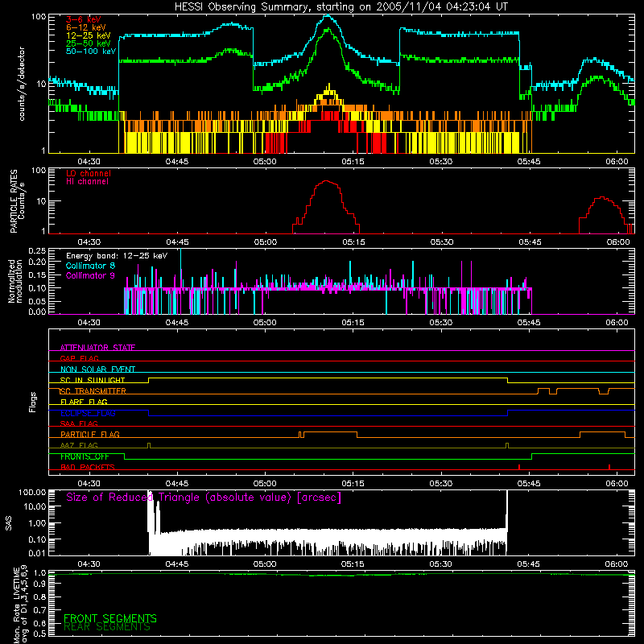Click 05:30 tick label under flags plot
Image resolution: width=644 pixels, height=644 pixels.
(441, 484)
